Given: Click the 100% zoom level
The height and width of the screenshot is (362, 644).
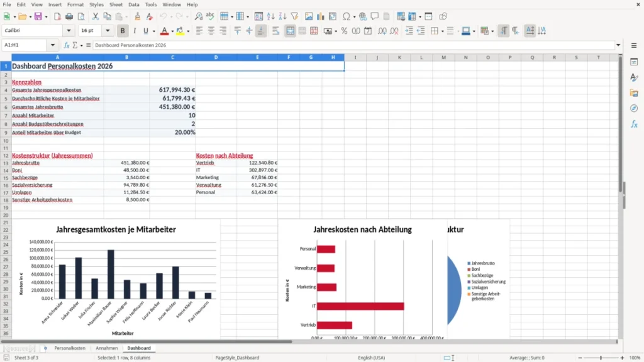Looking at the screenshot, I should tap(635, 358).
